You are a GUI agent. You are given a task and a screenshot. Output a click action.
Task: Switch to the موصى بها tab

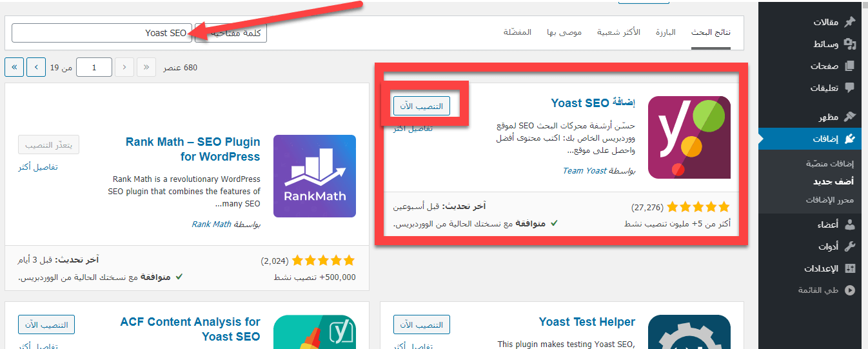564,32
